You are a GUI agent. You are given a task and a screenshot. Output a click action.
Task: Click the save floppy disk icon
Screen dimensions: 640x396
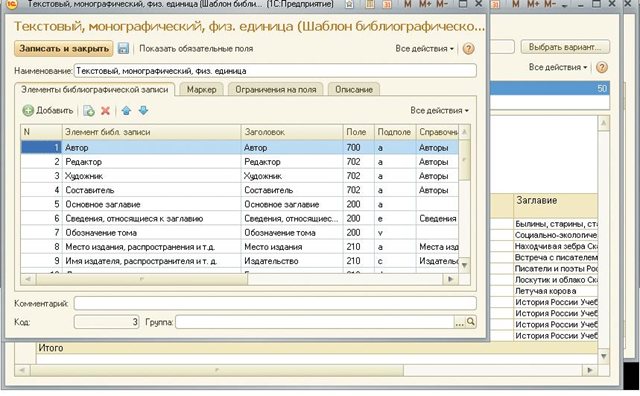click(123, 48)
